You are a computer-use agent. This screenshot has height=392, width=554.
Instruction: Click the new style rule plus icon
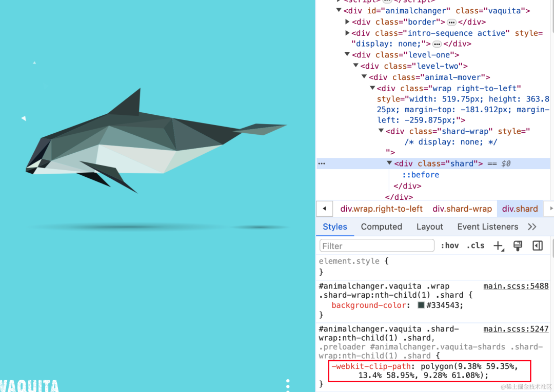[x=498, y=246]
